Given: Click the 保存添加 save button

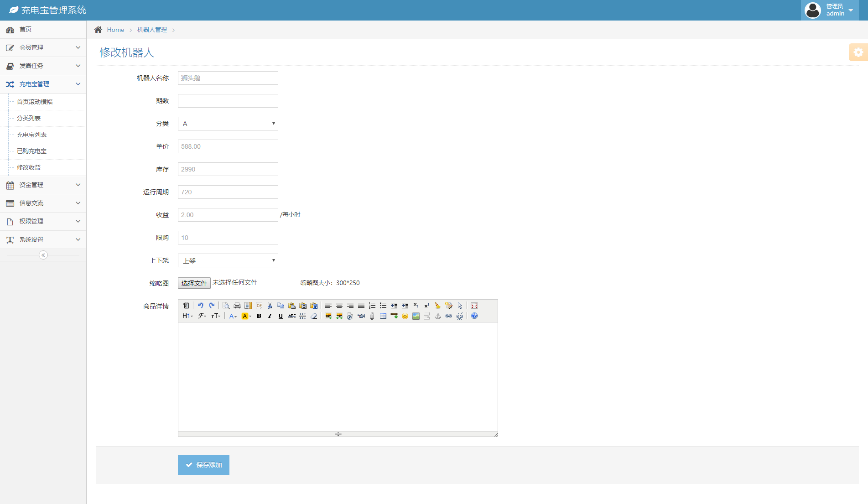Looking at the screenshot, I should coord(203,465).
